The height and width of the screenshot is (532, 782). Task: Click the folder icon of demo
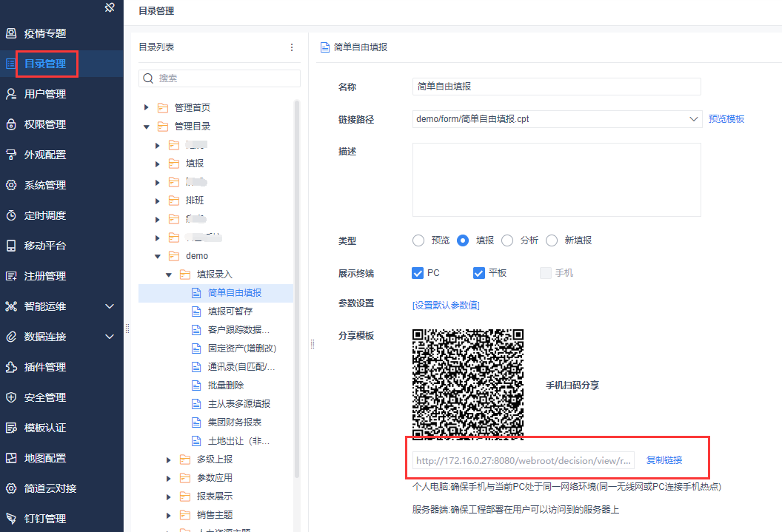(174, 256)
